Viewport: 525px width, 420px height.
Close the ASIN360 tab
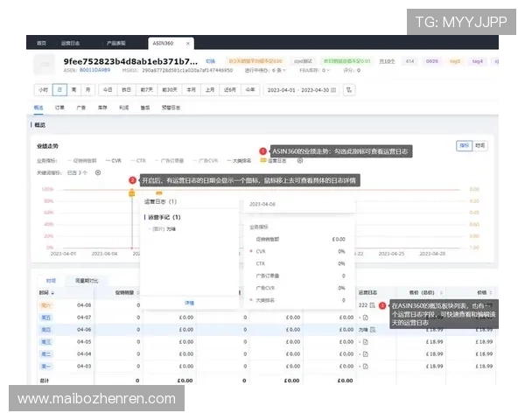coord(190,43)
